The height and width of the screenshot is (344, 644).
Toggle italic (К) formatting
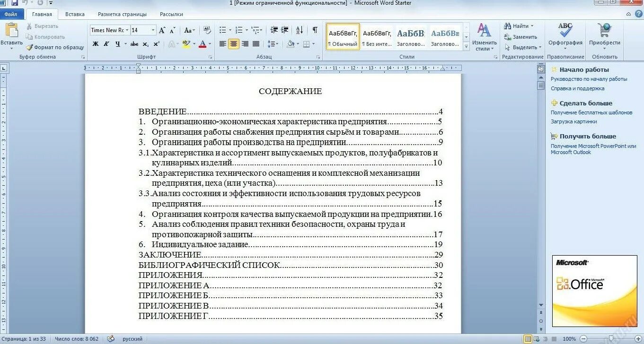106,44
